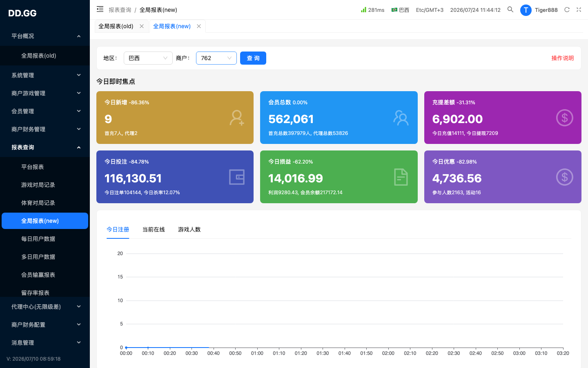Toggle fullscreen with the expand icon
Screen dimensions: 588x368
point(579,9)
